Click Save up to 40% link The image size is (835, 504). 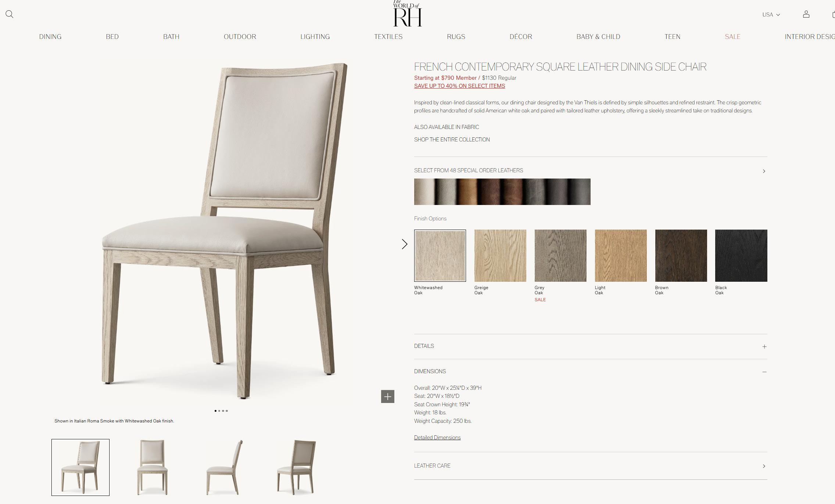pyautogui.click(x=459, y=86)
